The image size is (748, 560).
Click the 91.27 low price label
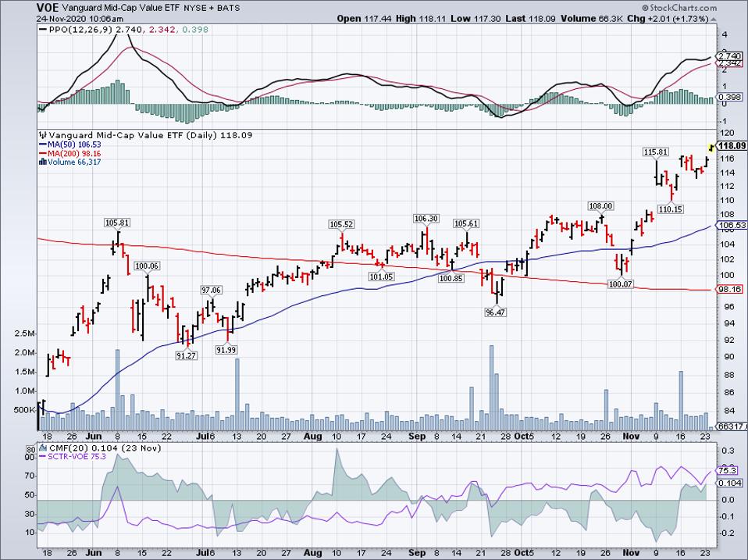[x=186, y=355]
